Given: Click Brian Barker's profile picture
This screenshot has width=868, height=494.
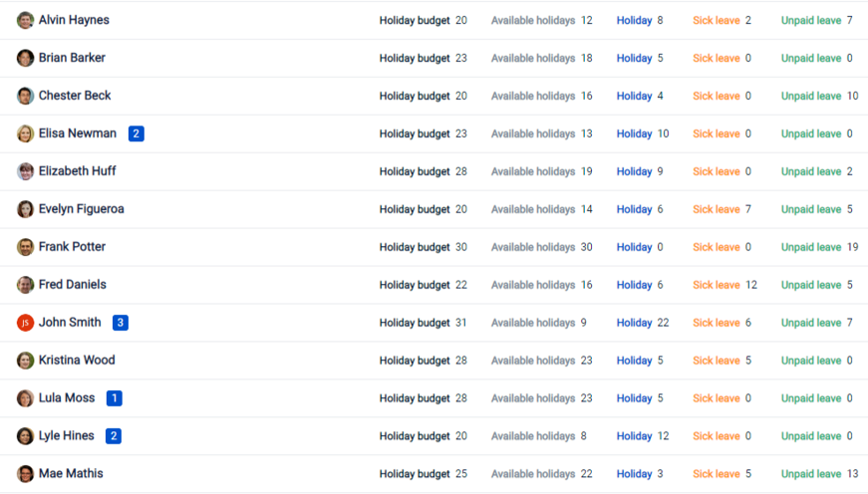Looking at the screenshot, I should coord(25,58).
